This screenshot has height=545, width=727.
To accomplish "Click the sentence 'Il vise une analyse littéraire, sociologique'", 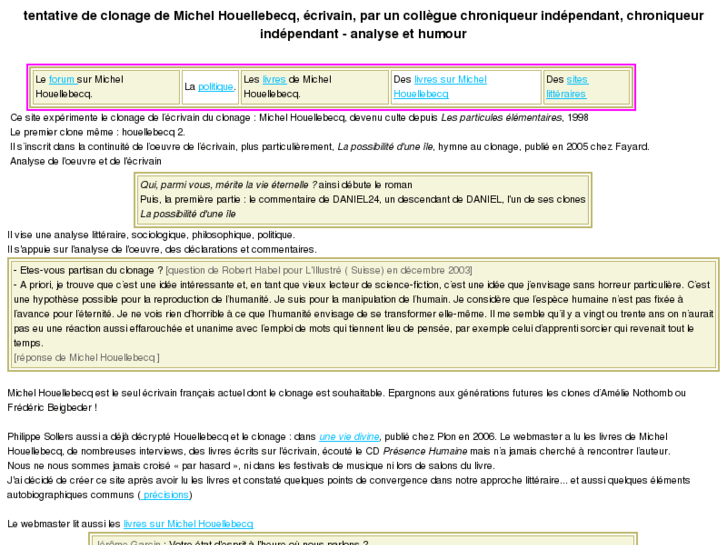I will pyautogui.click(x=151, y=235).
